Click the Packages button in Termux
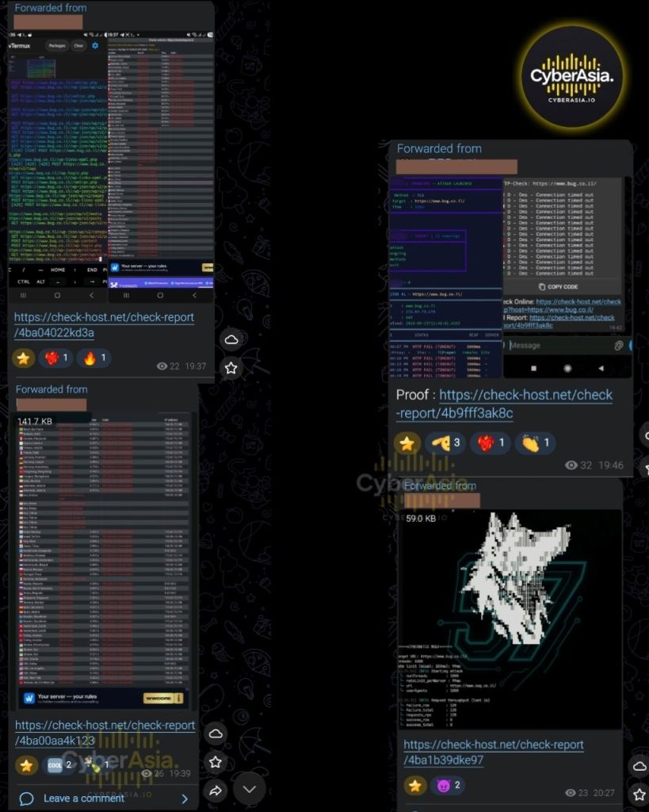Image resolution: width=649 pixels, height=812 pixels. pyautogui.click(x=57, y=45)
